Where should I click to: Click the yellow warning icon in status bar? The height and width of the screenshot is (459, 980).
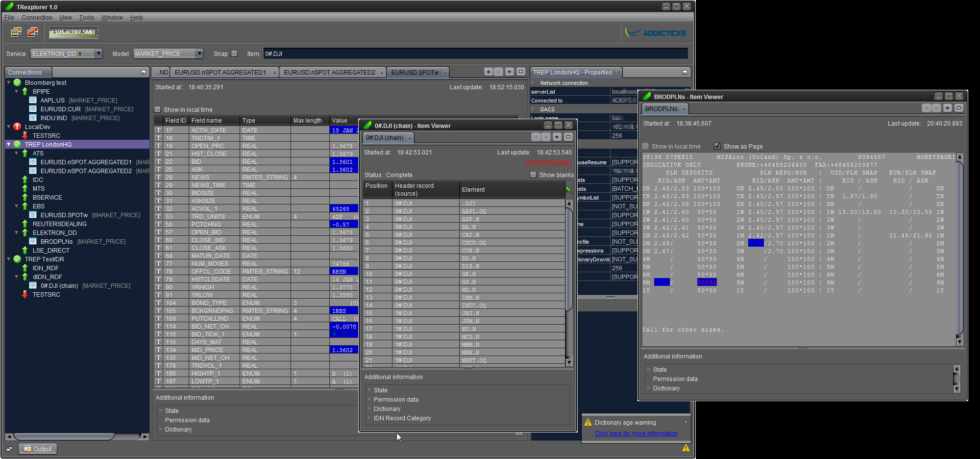pyautogui.click(x=686, y=448)
